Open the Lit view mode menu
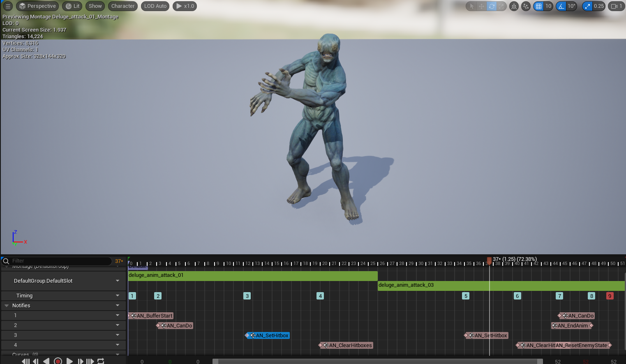626x364 pixels. click(72, 6)
